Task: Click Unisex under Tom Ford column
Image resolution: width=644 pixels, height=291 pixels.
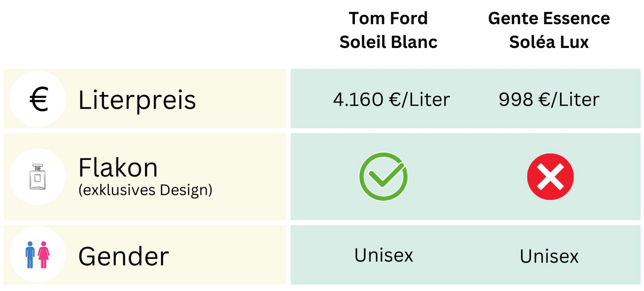Action: click(x=384, y=255)
